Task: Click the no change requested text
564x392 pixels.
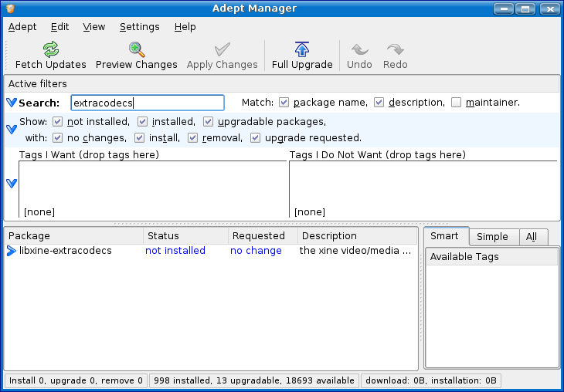Action: pos(256,251)
